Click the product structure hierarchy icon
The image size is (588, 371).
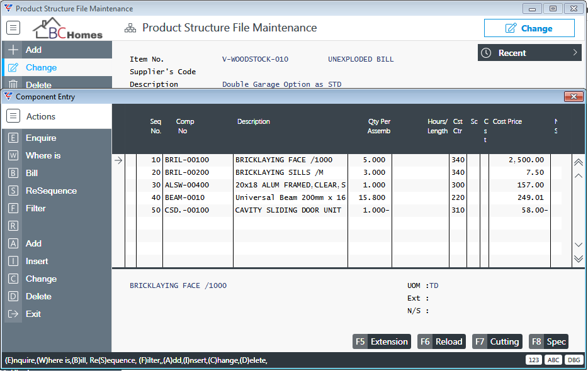(130, 28)
